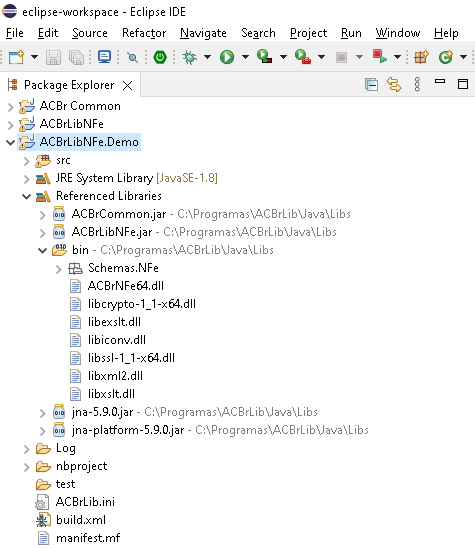This screenshot has height=548, width=475.
Task: Click the green power Relaunch icon
Action: (x=160, y=57)
